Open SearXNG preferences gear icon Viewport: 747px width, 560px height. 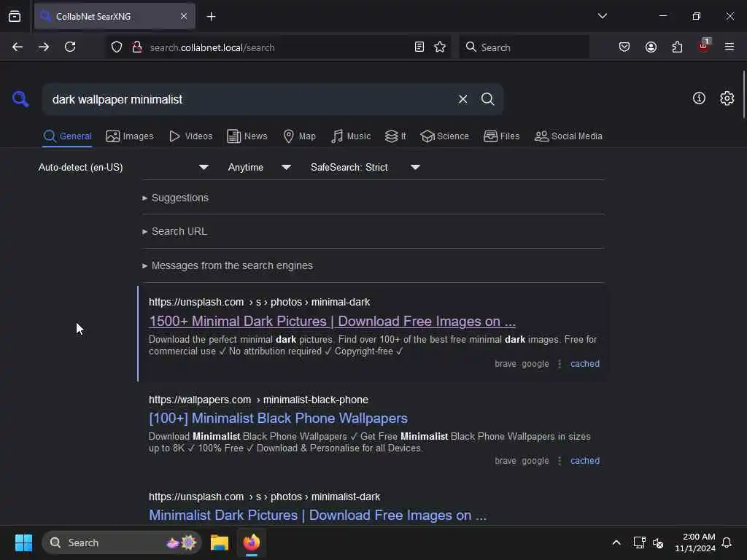click(x=727, y=98)
